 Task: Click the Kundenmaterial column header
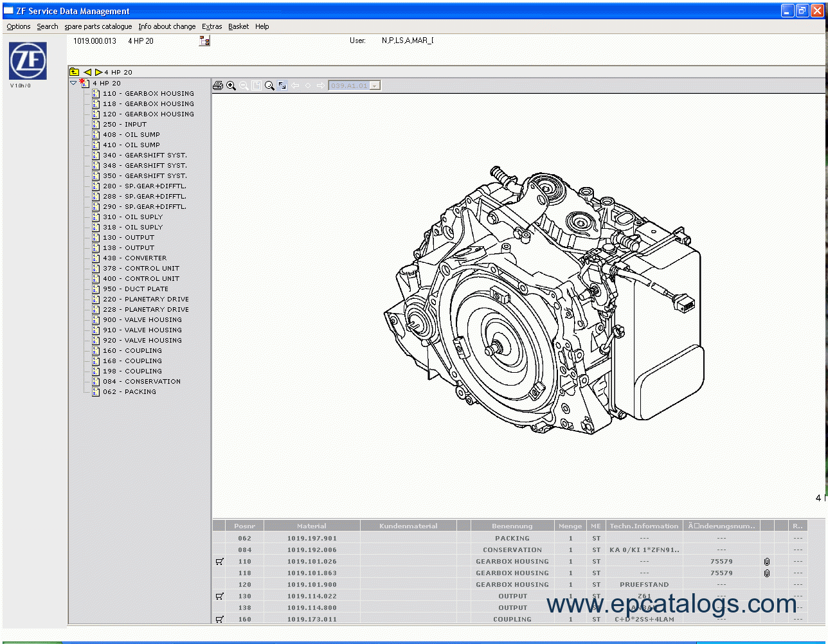[408, 526]
